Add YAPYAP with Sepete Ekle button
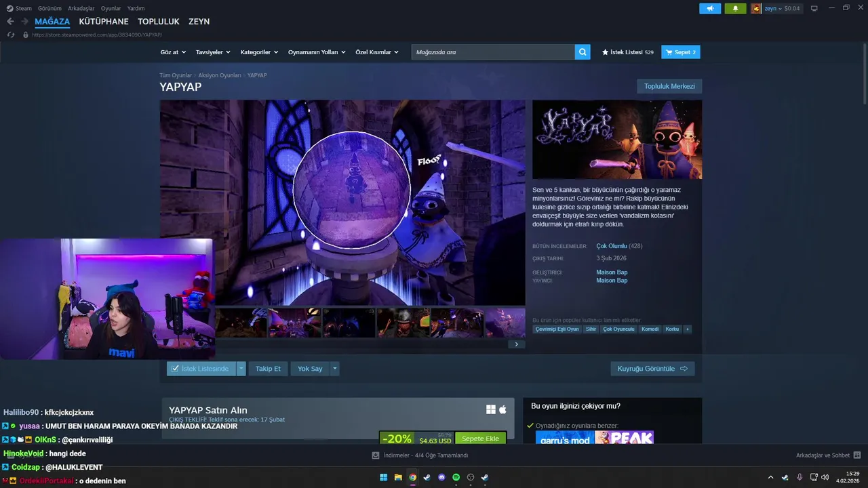The width and height of the screenshot is (868, 488). tap(480, 439)
